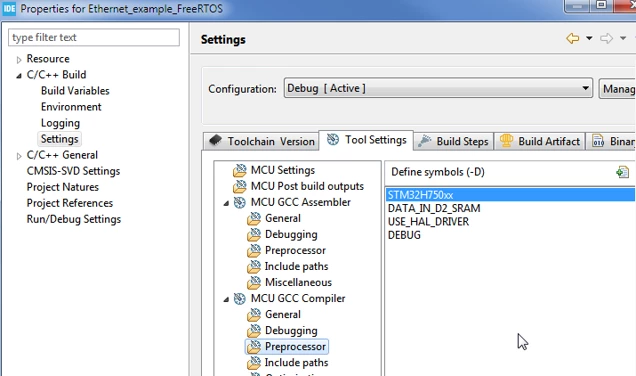
Task: Click the MCU GCC Compiler tool icon
Action: click(x=240, y=299)
